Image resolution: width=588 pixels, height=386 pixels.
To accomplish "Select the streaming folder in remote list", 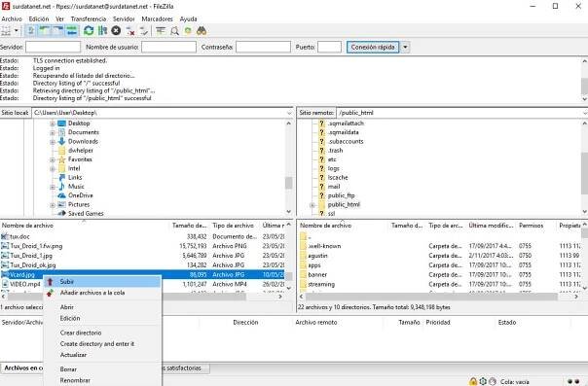I will tap(321, 285).
